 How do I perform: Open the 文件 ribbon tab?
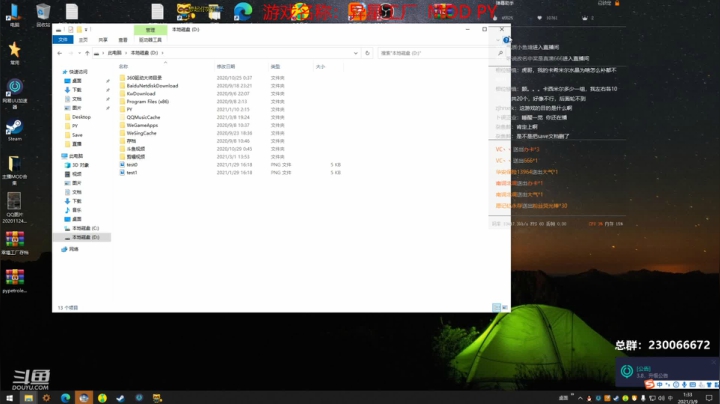click(63, 40)
